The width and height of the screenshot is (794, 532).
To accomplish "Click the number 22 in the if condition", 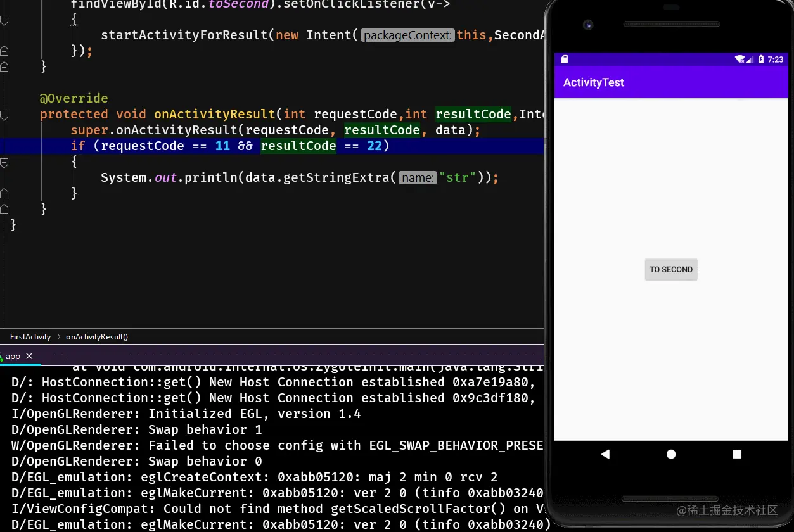I will [374, 146].
